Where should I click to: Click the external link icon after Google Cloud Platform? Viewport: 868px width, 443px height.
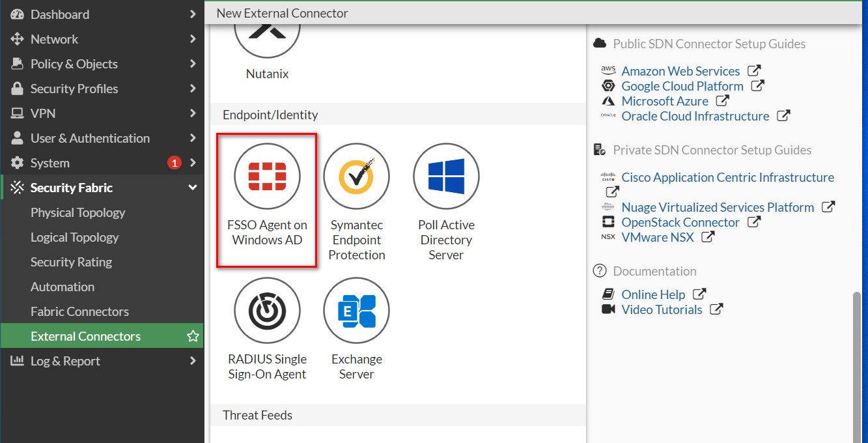pos(757,85)
